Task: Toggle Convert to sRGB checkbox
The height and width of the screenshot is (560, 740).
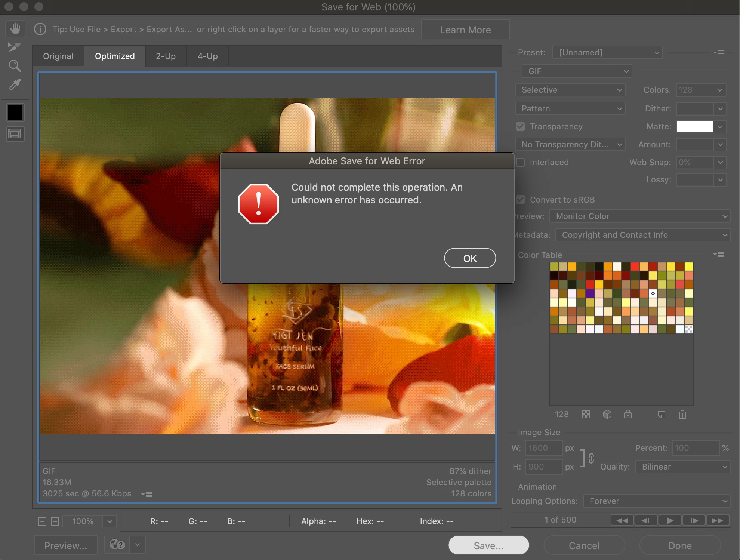Action: 520,200
